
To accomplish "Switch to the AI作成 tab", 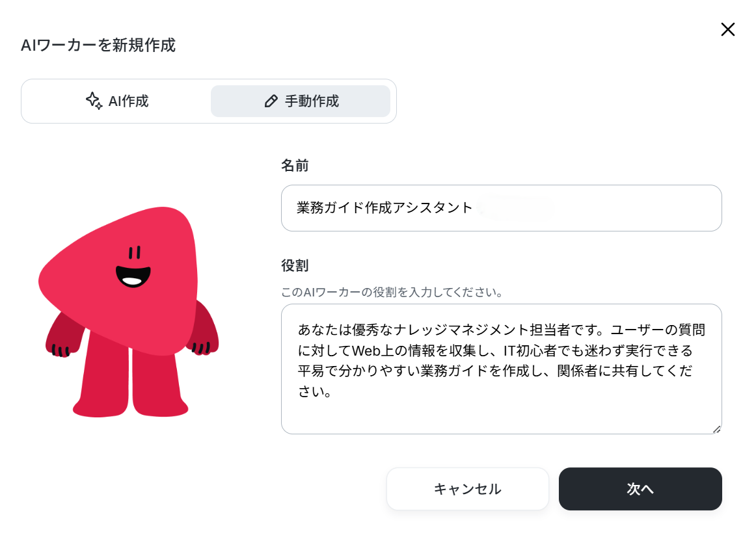I will click(x=117, y=101).
